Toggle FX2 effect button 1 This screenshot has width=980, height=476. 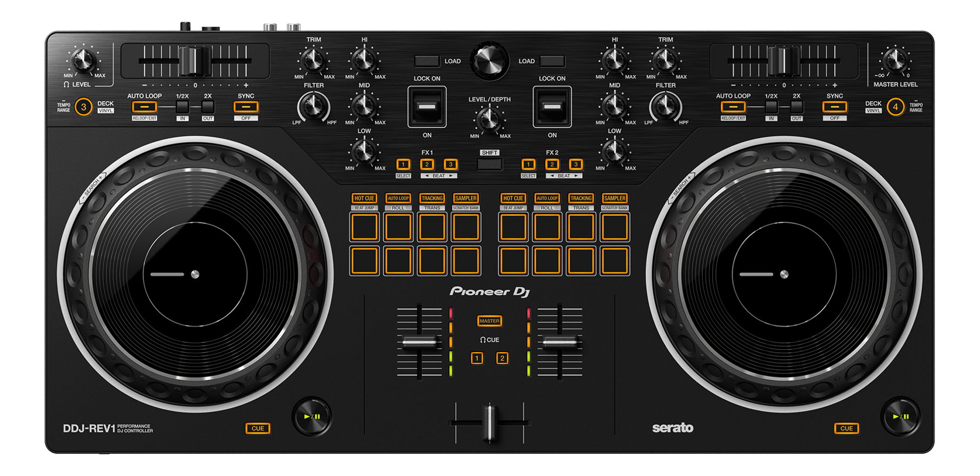coord(529,164)
